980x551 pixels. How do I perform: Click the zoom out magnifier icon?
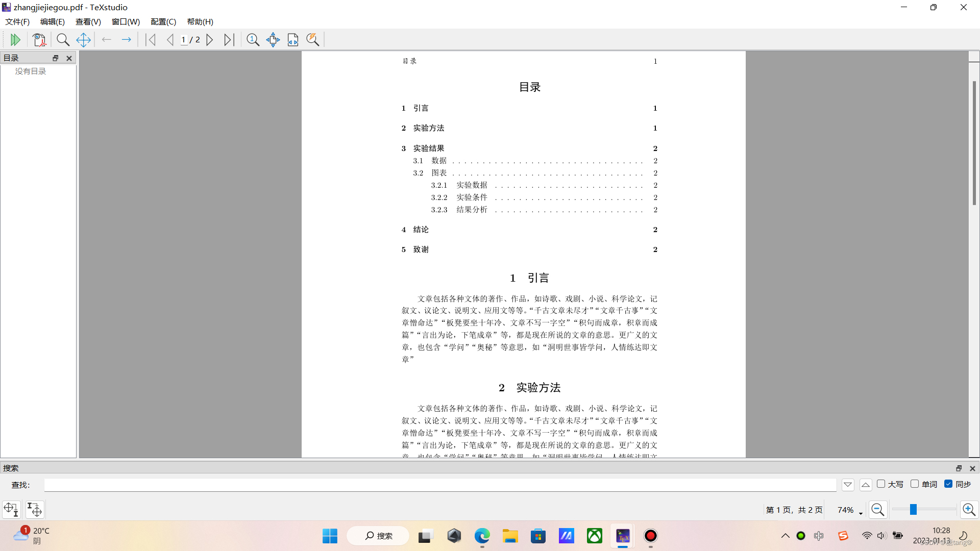[x=877, y=509]
